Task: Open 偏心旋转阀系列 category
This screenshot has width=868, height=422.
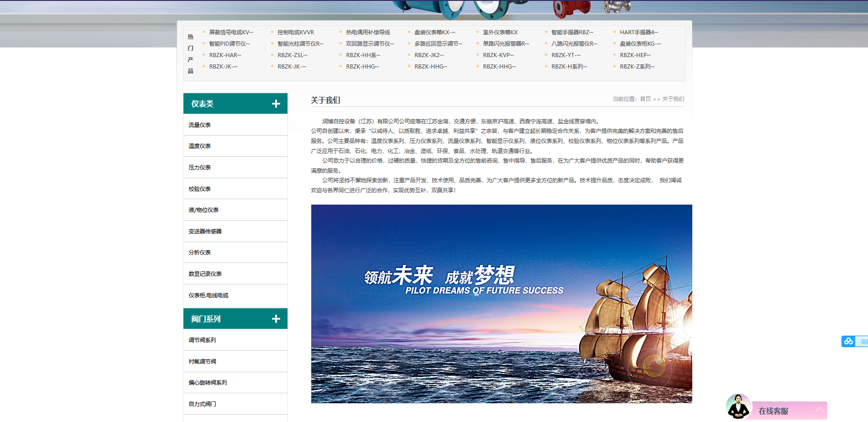Action: [x=208, y=383]
